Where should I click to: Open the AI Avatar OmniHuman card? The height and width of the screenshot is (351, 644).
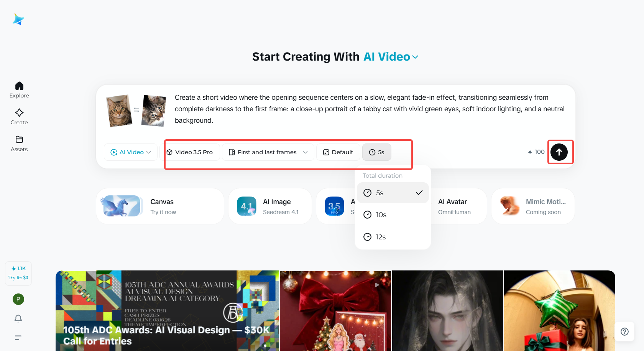pyautogui.click(x=459, y=206)
